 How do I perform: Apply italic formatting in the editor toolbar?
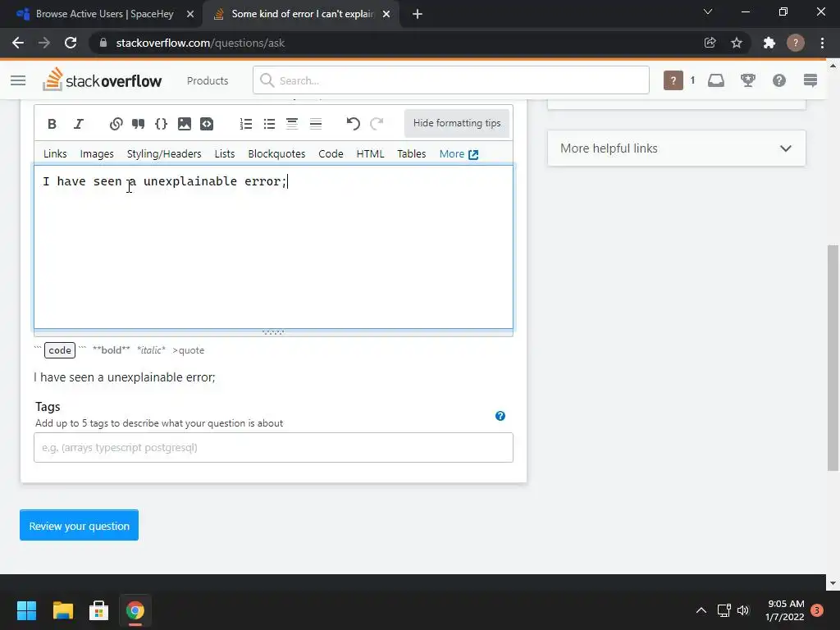(x=79, y=124)
